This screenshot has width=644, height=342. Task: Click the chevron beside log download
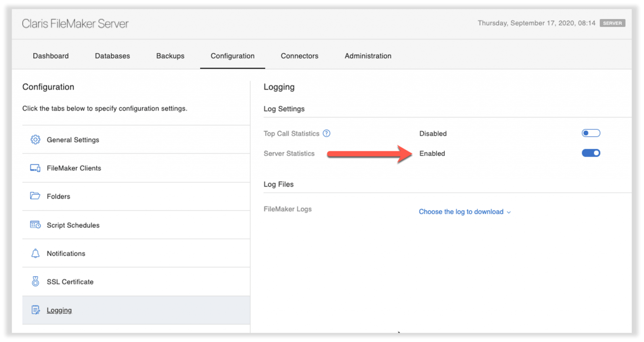click(509, 212)
